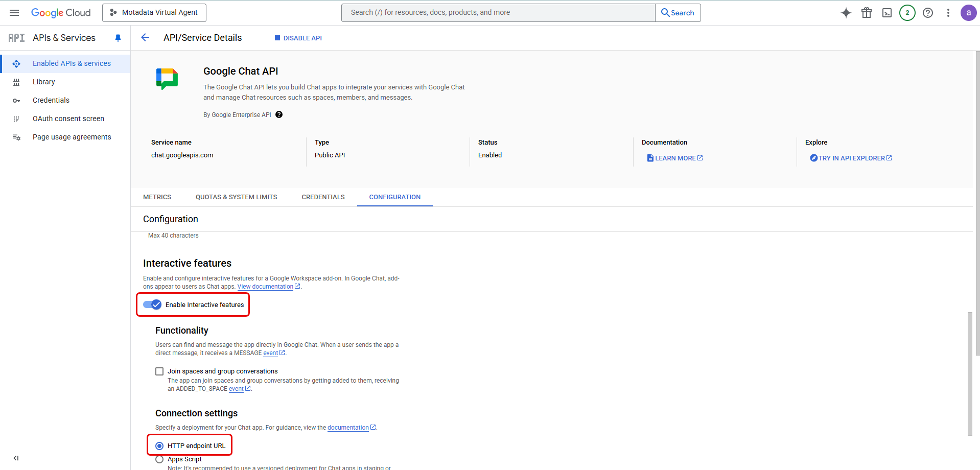
Task: Select the Apps Script radio button
Action: pyautogui.click(x=159, y=459)
